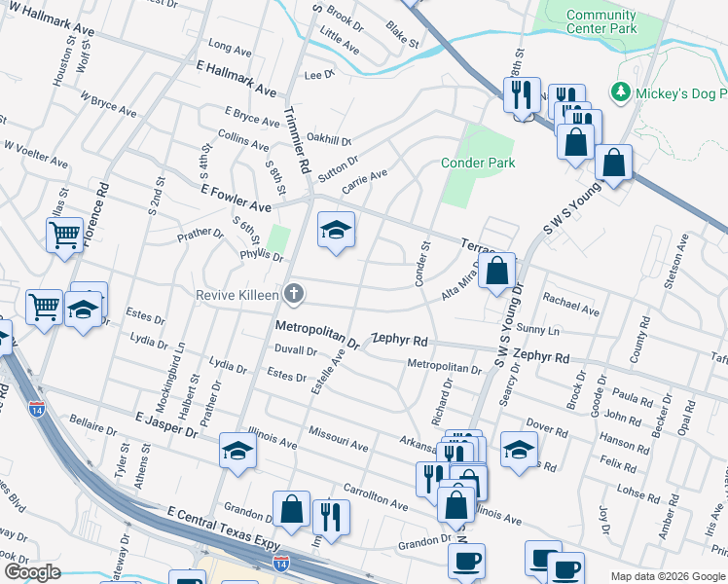Click the E Central Texas Expy label

pos(223,528)
